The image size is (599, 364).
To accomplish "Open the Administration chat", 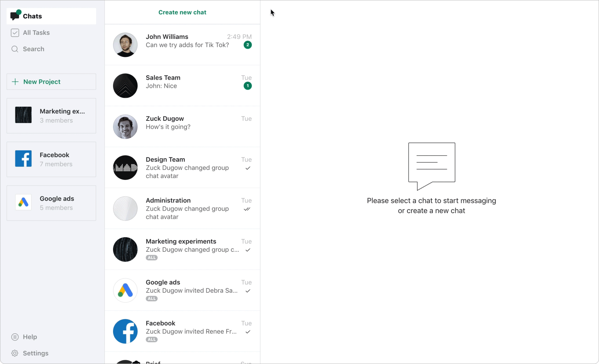I will 182,208.
